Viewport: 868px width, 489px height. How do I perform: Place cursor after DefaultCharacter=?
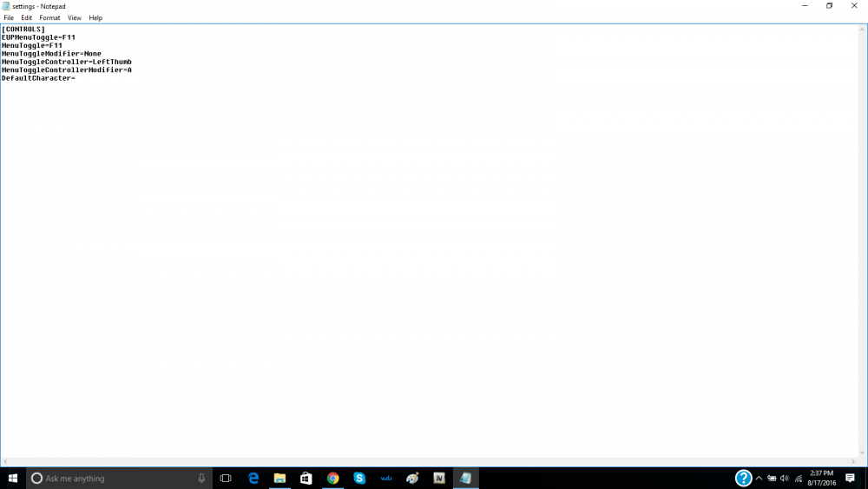click(76, 78)
